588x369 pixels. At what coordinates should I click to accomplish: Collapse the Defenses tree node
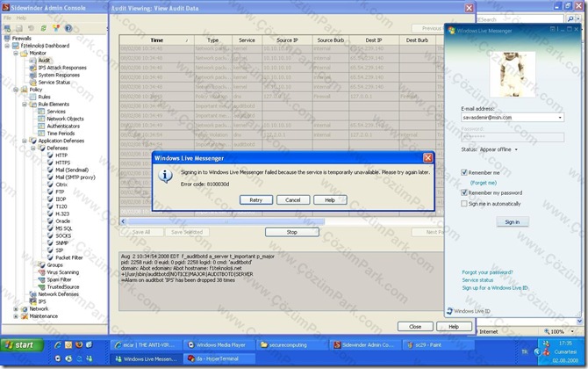tap(33, 148)
